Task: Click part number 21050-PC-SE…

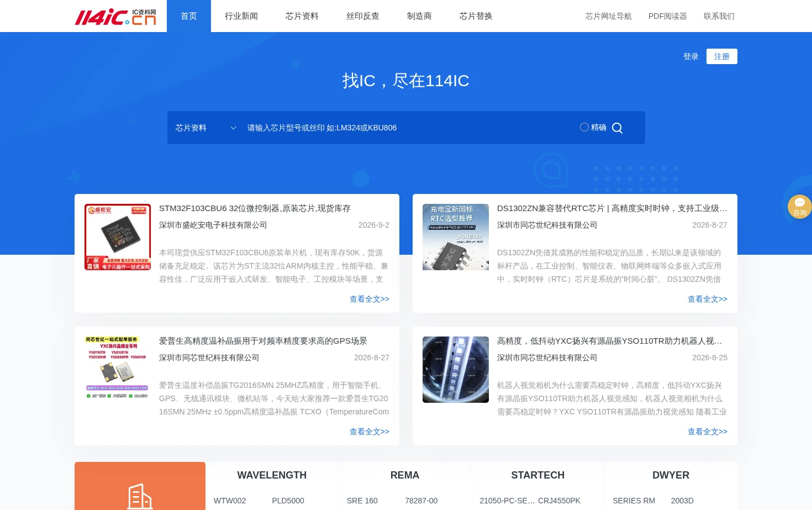Action: pyautogui.click(x=507, y=501)
